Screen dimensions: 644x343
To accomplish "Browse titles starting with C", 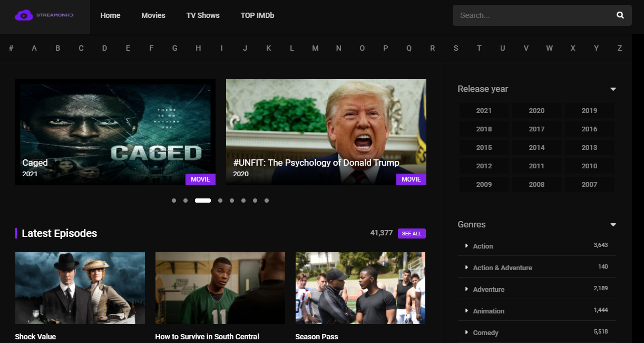I will pyautogui.click(x=81, y=48).
